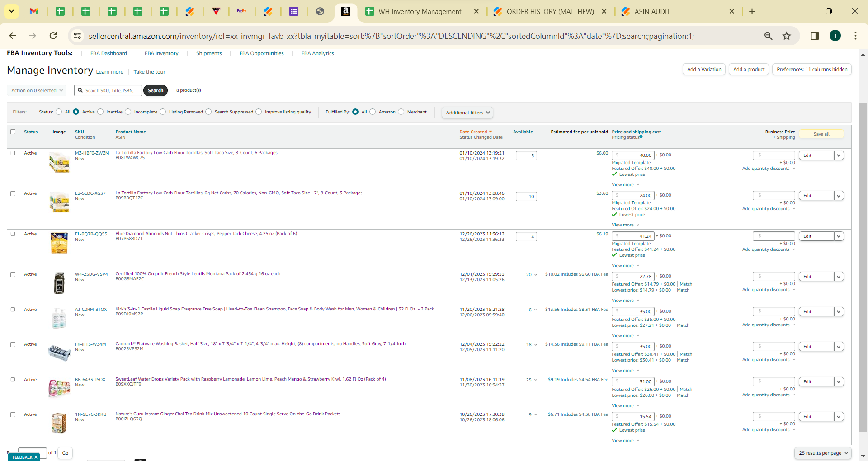Screen dimensions: 868x461
Task: Switch to WH Inventory Management tab
Action: 422,11
